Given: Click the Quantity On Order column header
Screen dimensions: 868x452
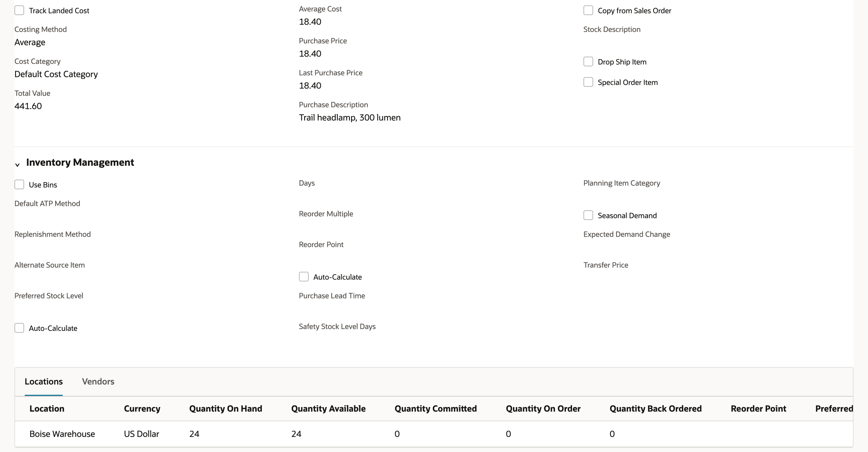Looking at the screenshot, I should (543, 409).
